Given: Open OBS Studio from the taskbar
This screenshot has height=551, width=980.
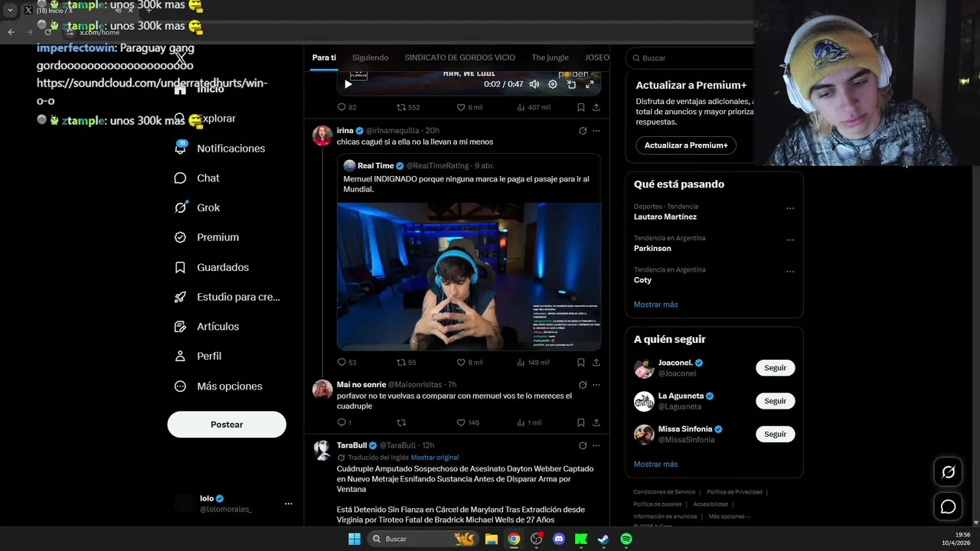Looking at the screenshot, I should tap(536, 539).
